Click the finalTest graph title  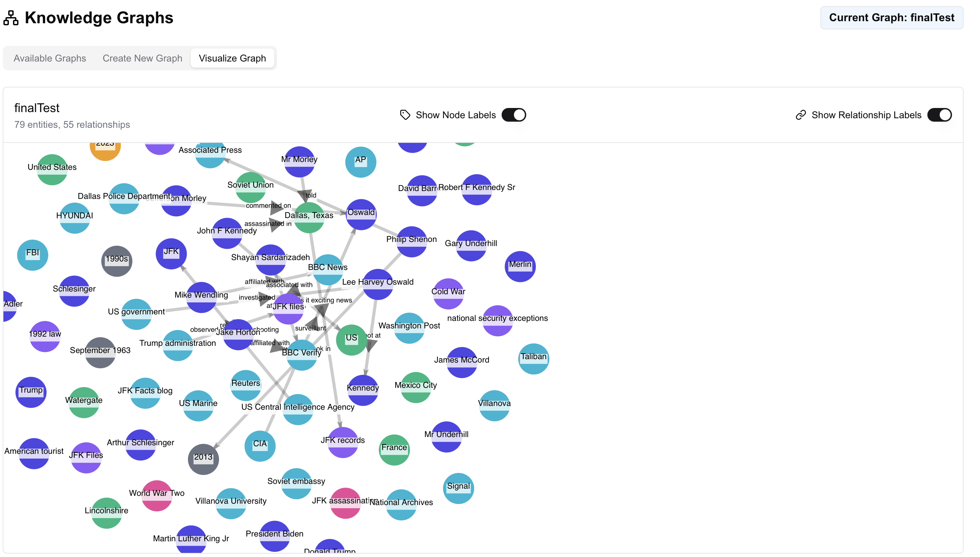tap(36, 108)
